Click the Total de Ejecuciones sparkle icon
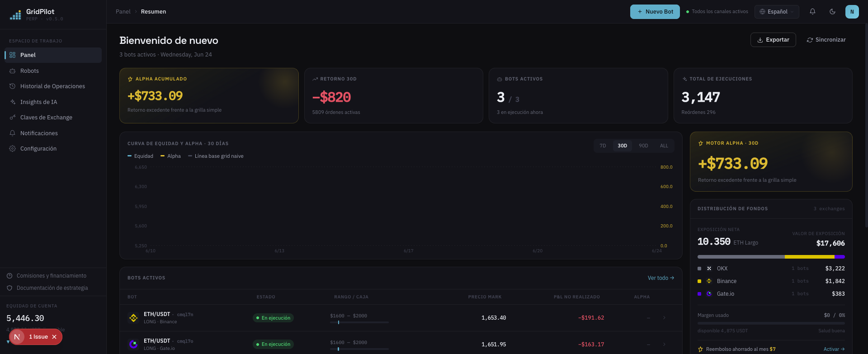 point(684,79)
